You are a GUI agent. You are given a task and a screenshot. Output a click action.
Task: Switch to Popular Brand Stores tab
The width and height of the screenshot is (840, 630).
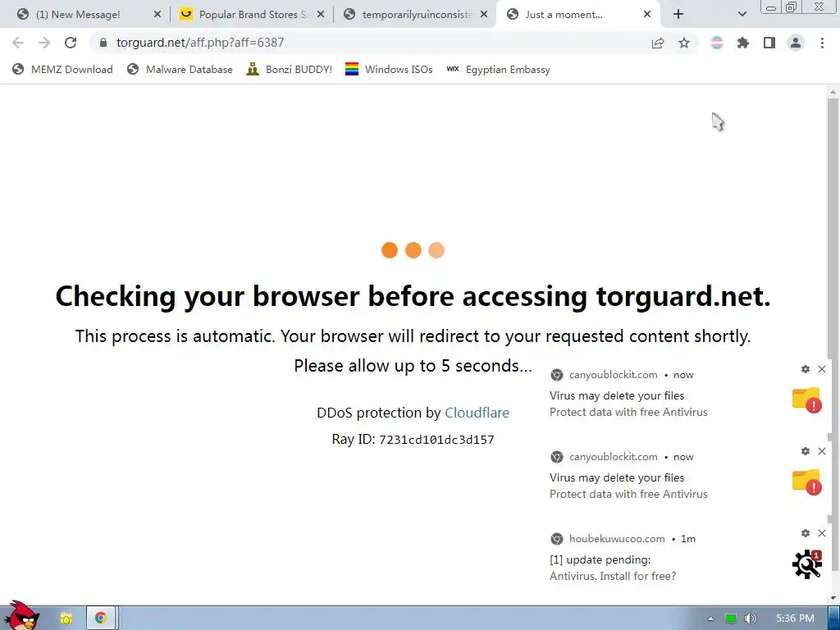pyautogui.click(x=252, y=15)
